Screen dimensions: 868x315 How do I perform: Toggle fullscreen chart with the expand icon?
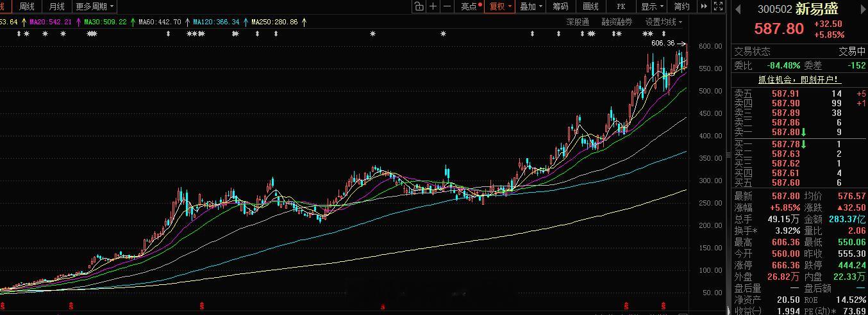pos(718,6)
